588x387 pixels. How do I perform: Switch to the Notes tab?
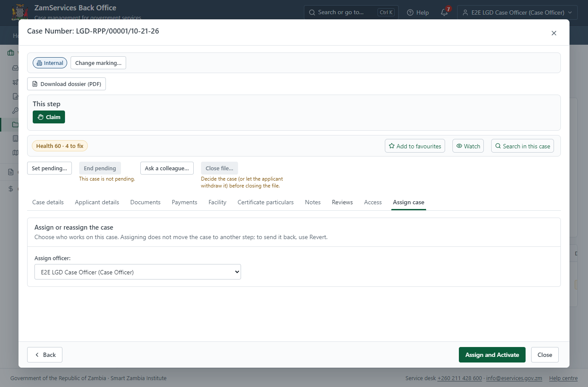point(313,202)
